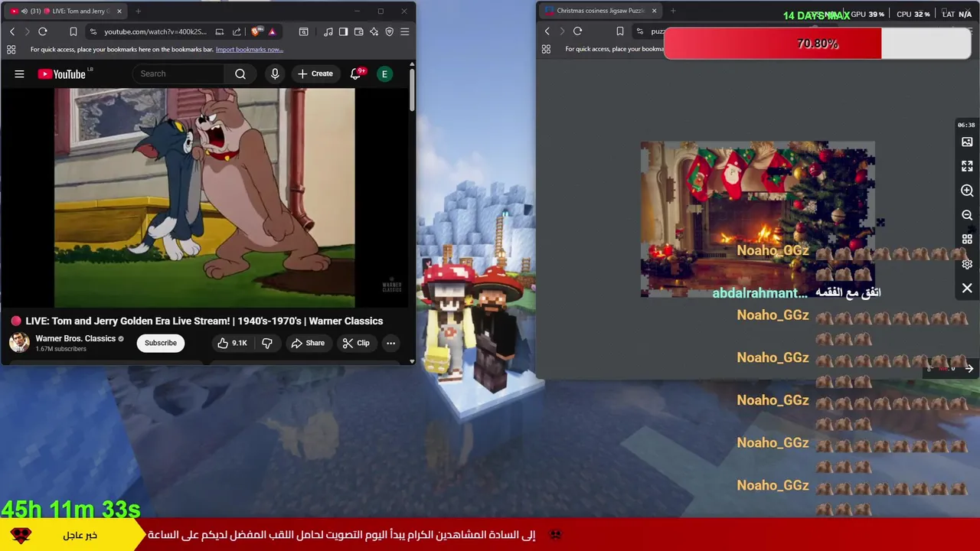980x551 pixels.
Task: Open Brave Rewards triangle icon
Action: [272, 31]
